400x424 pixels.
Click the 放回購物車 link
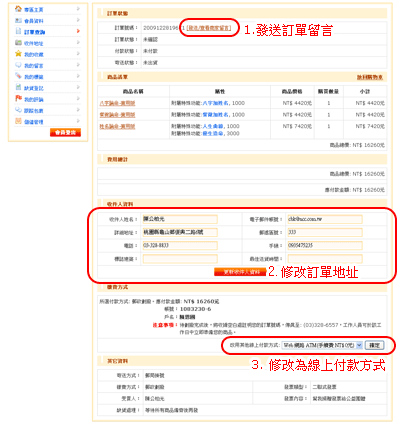click(370, 77)
